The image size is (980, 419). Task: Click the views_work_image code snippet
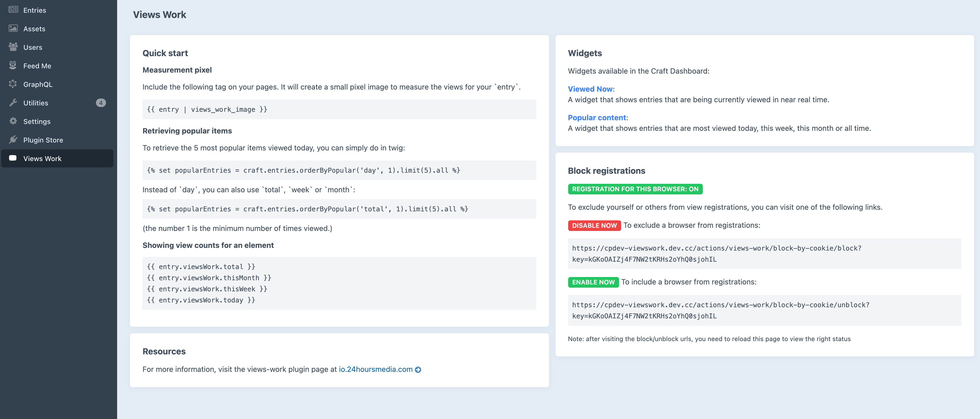207,109
